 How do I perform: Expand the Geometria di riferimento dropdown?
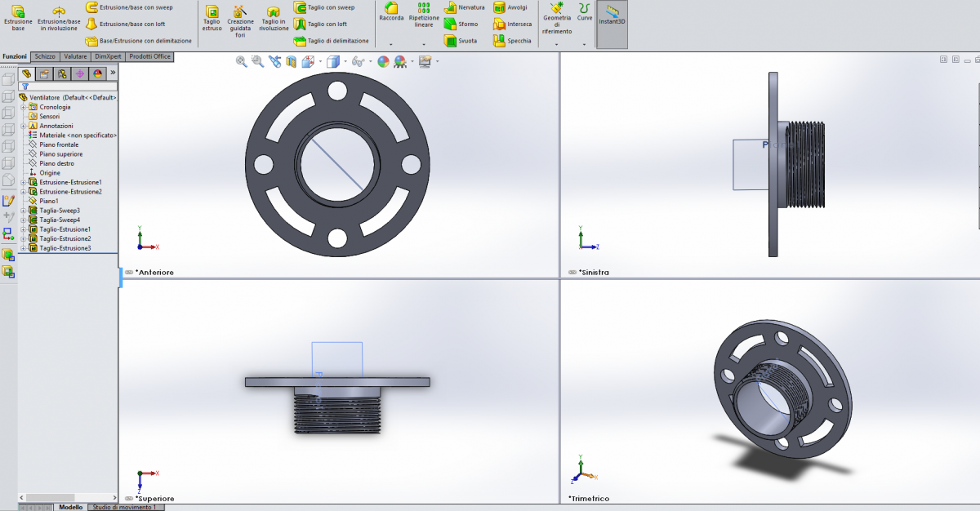click(557, 44)
